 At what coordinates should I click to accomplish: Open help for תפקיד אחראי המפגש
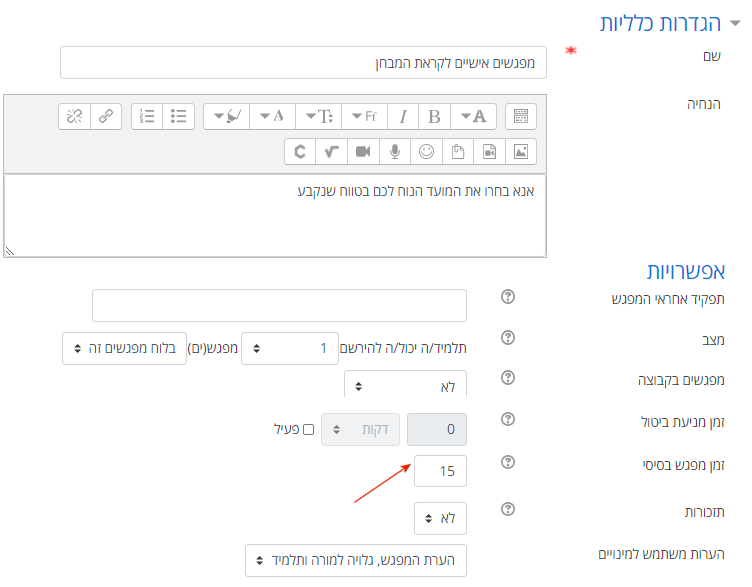508,297
